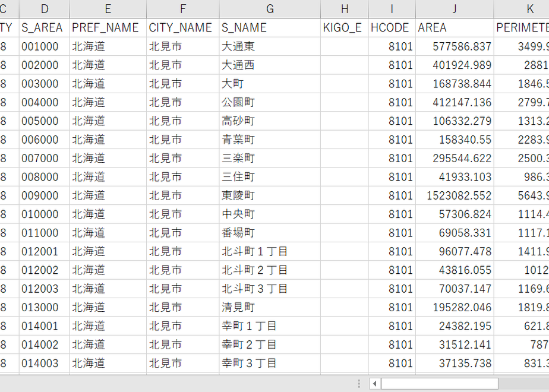Viewport: 549px width, 392px height.
Task: Select the 東陵町 cell
Action: click(270, 195)
